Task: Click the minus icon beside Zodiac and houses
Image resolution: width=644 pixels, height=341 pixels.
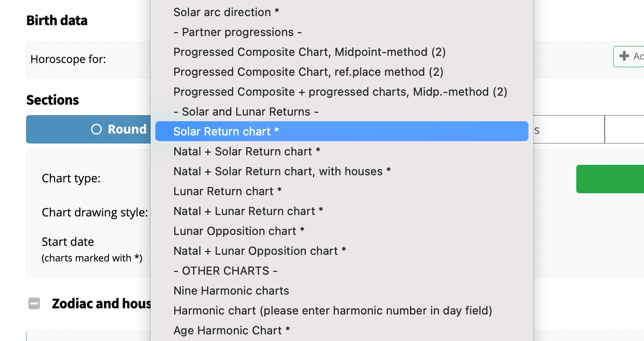Action: coord(34,303)
